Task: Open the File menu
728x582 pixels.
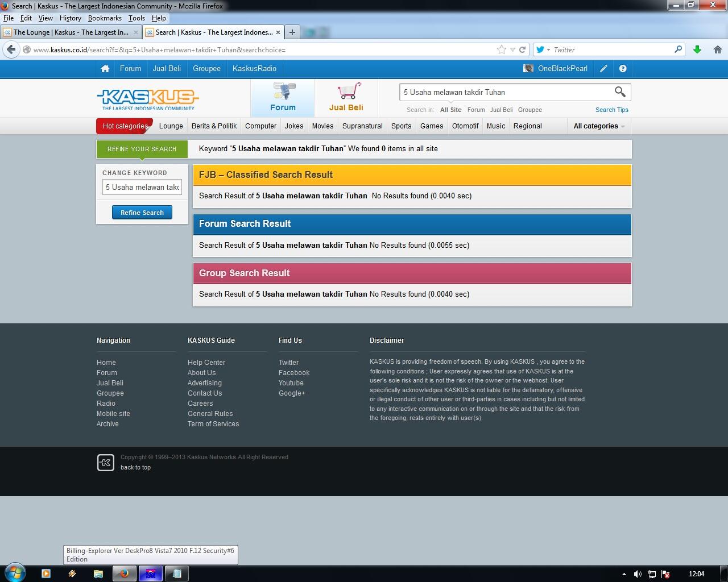Action: point(9,18)
